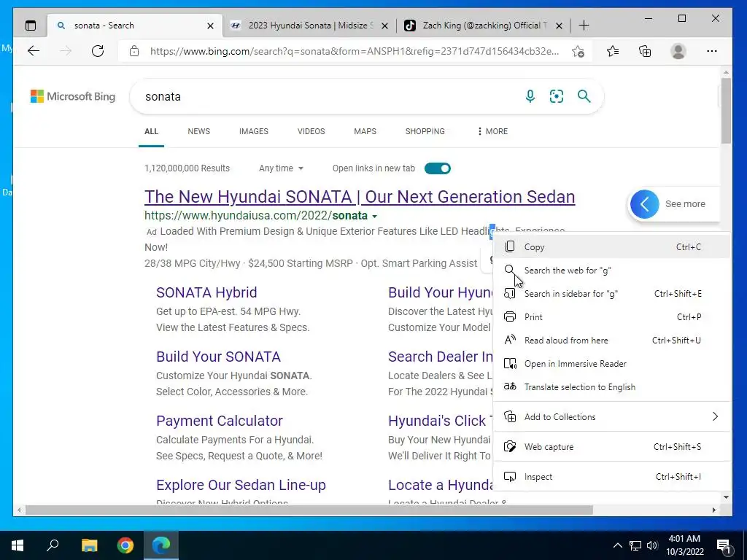Click the blue See more arrow button

tap(645, 204)
